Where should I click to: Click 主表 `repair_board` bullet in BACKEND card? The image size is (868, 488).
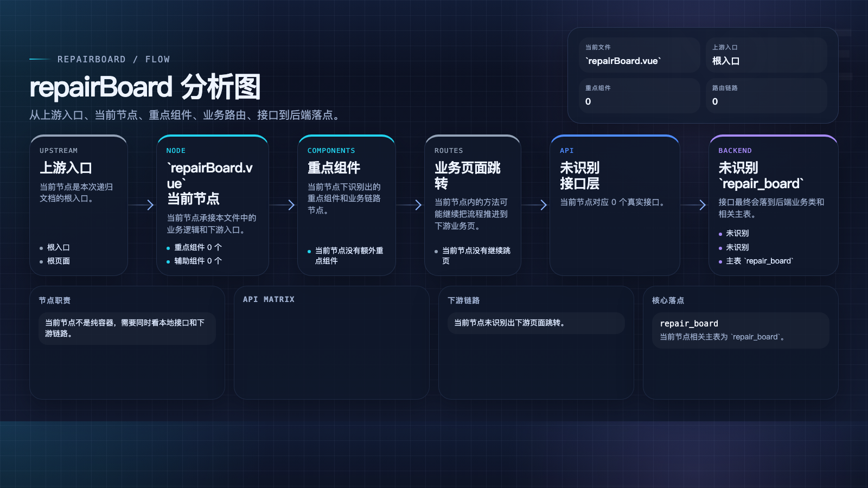(x=759, y=261)
